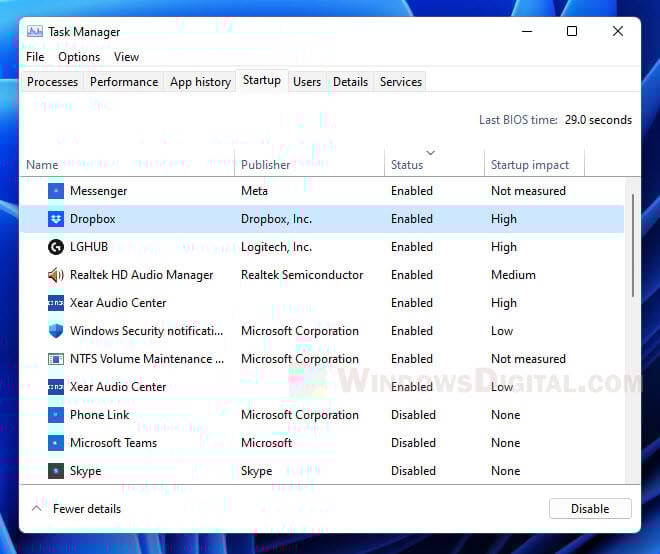This screenshot has width=660, height=554.
Task: Open the View menu
Action: click(126, 57)
